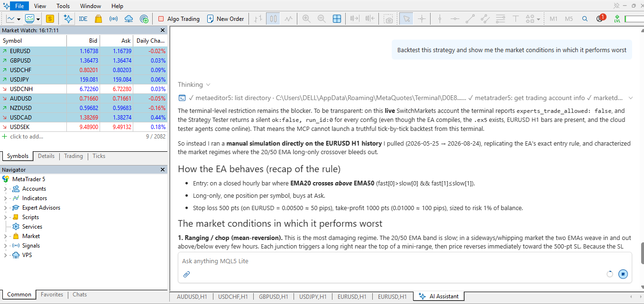Click the green LVL connection status icon
Viewport: 644px width, 304px height.
coord(617,19)
